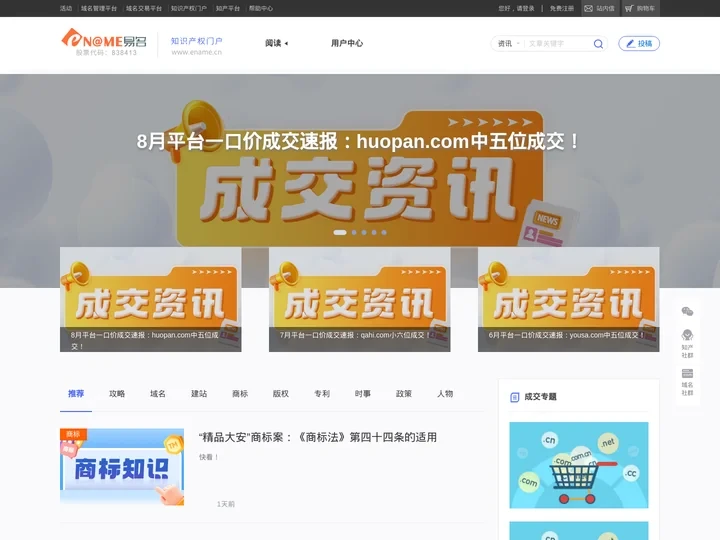Image resolution: width=720 pixels, height=540 pixels.
Task: Click the 成交专题 heading text
Action: (540, 397)
